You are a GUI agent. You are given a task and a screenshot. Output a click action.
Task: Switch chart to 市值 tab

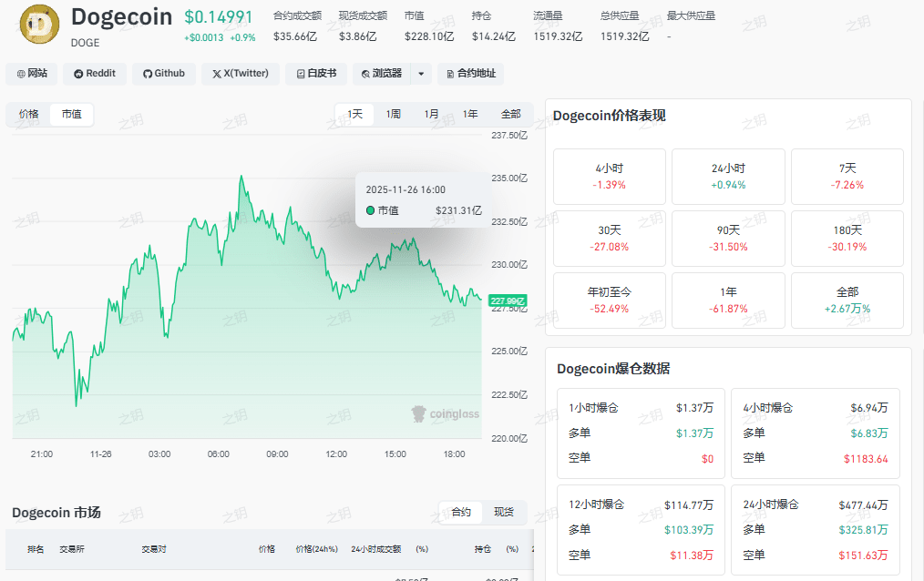click(71, 114)
